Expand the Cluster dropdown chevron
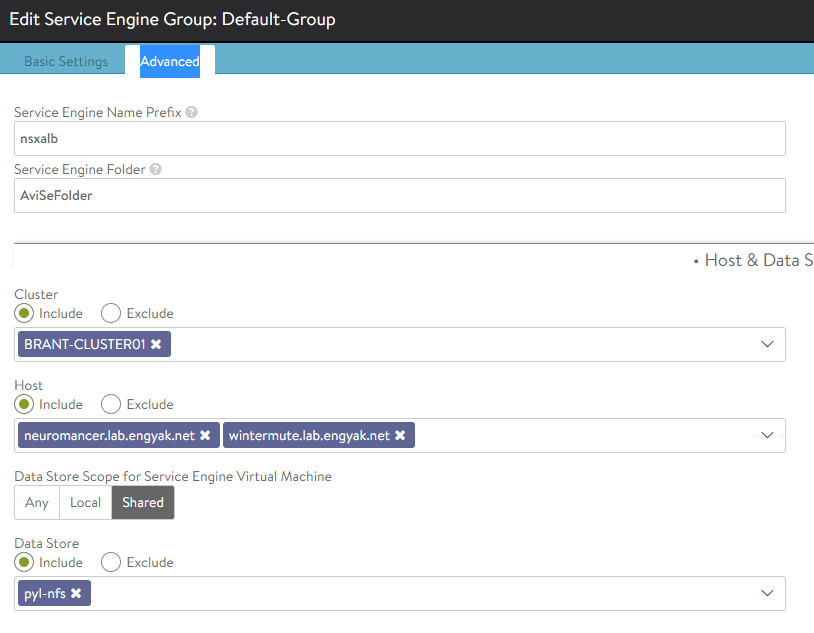814x633 pixels. (x=767, y=344)
